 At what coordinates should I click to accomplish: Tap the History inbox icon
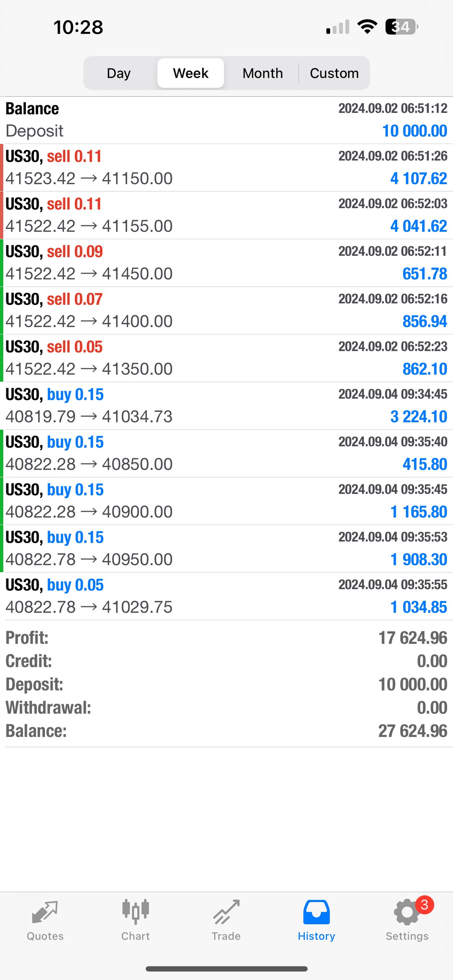coord(316,912)
